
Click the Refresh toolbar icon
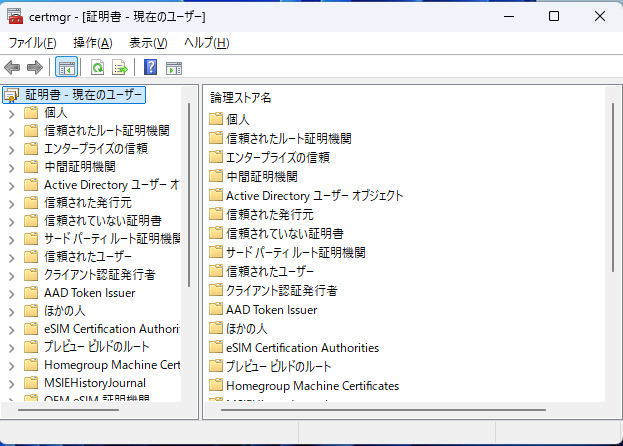[x=97, y=68]
